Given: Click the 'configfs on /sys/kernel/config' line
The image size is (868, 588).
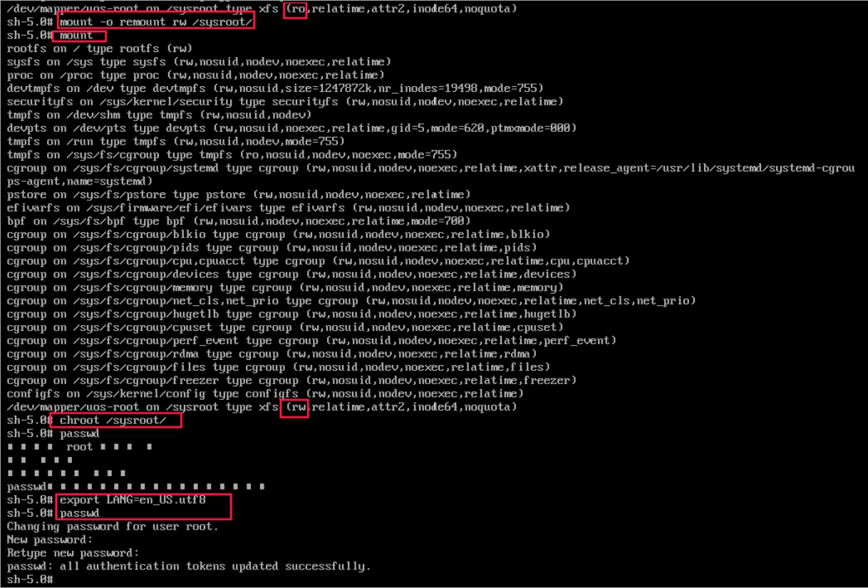Looking at the screenshot, I should (x=265, y=394).
